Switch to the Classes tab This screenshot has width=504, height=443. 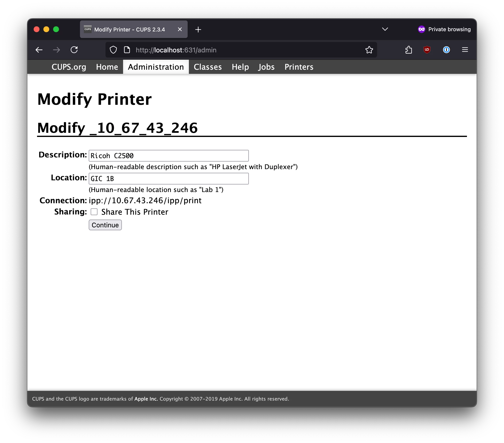pos(208,67)
